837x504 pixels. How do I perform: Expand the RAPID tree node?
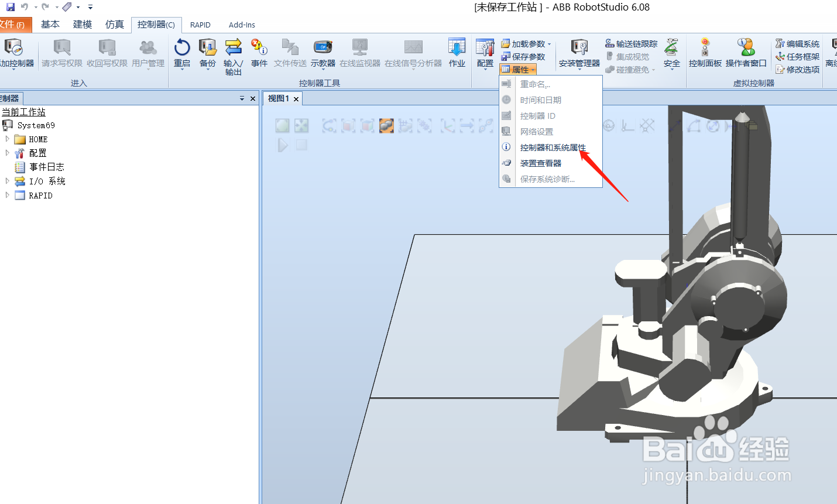(x=7, y=195)
